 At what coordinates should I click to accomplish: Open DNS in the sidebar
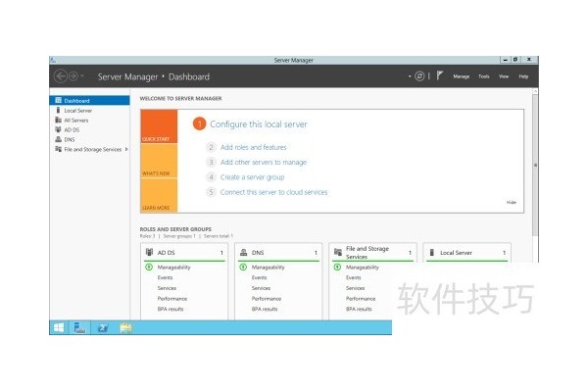click(x=89, y=139)
